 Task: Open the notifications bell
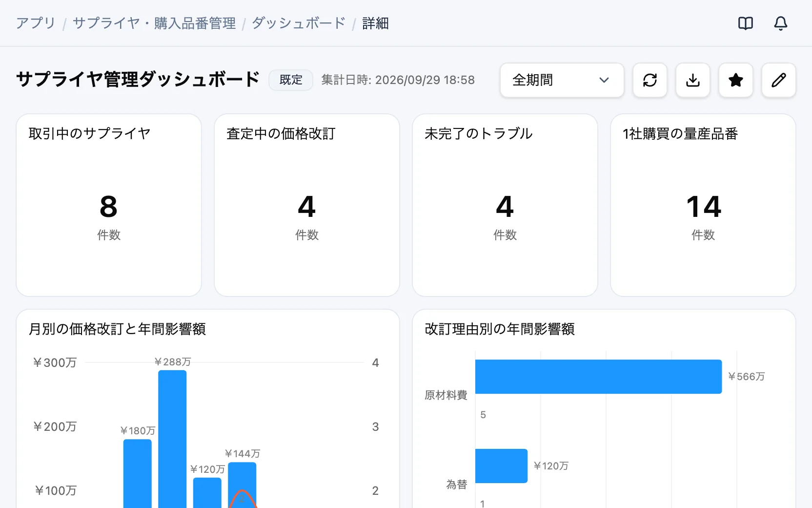pos(781,23)
